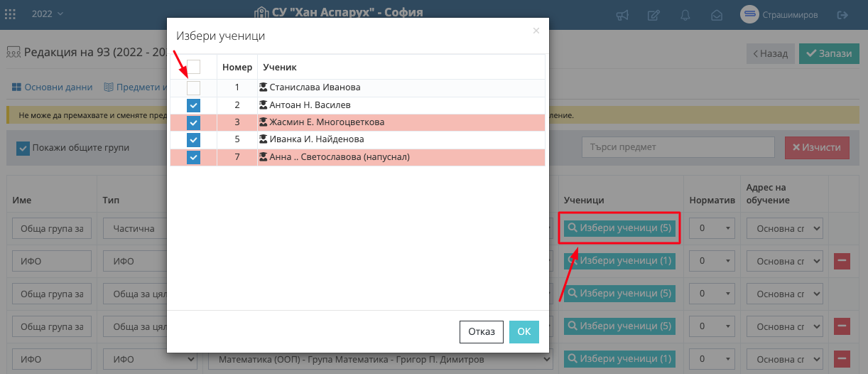Open the first row's Норматив dropdown
This screenshot has width=868, height=374.
[x=713, y=228]
